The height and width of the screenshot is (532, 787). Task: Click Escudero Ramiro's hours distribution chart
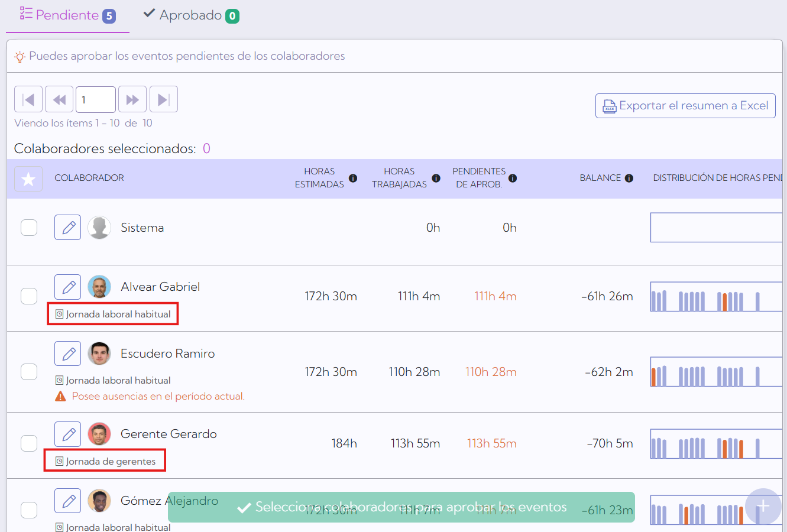(717, 372)
